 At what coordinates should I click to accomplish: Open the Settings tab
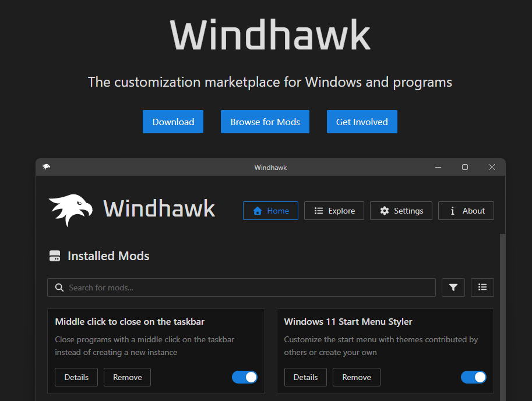coord(401,211)
